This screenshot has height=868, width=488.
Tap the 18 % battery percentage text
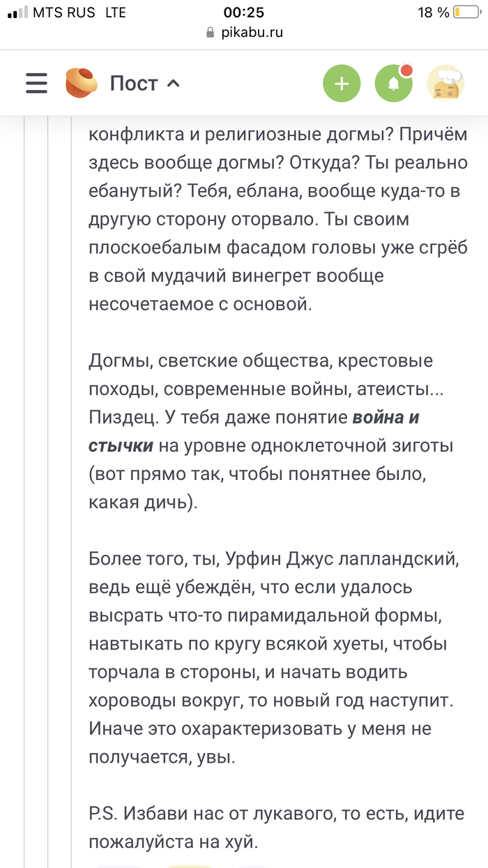[434, 13]
